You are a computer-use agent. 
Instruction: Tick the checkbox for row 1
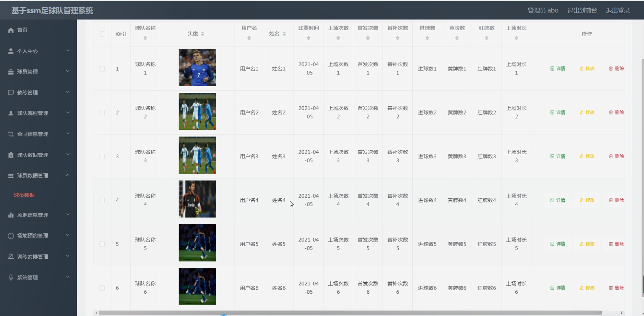click(x=102, y=69)
